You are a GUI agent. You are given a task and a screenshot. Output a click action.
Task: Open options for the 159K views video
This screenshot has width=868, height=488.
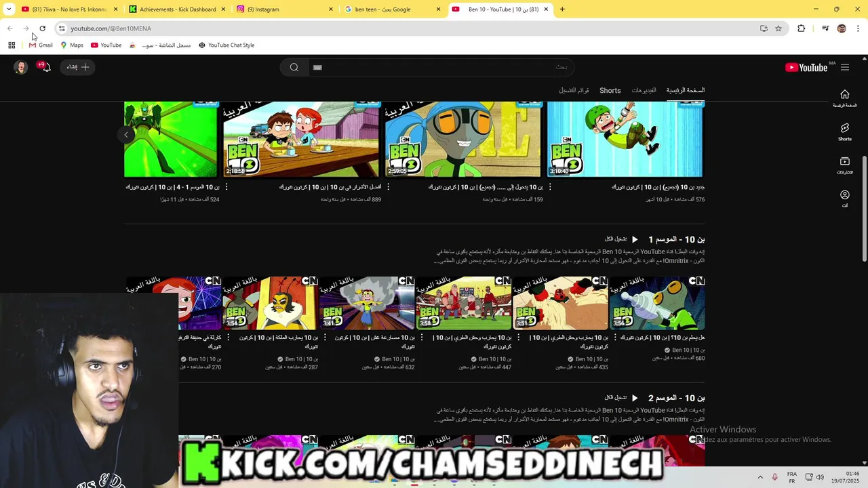coord(387,188)
